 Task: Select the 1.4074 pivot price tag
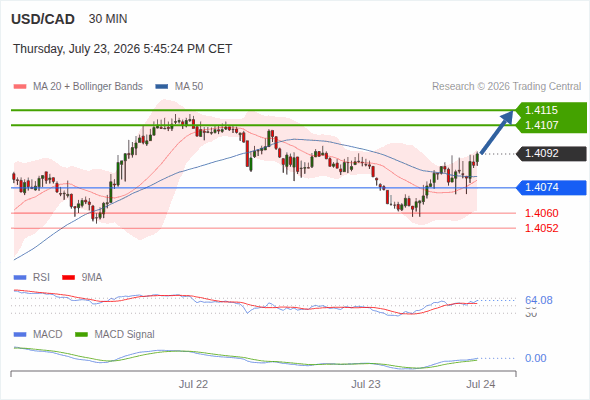(x=551, y=187)
